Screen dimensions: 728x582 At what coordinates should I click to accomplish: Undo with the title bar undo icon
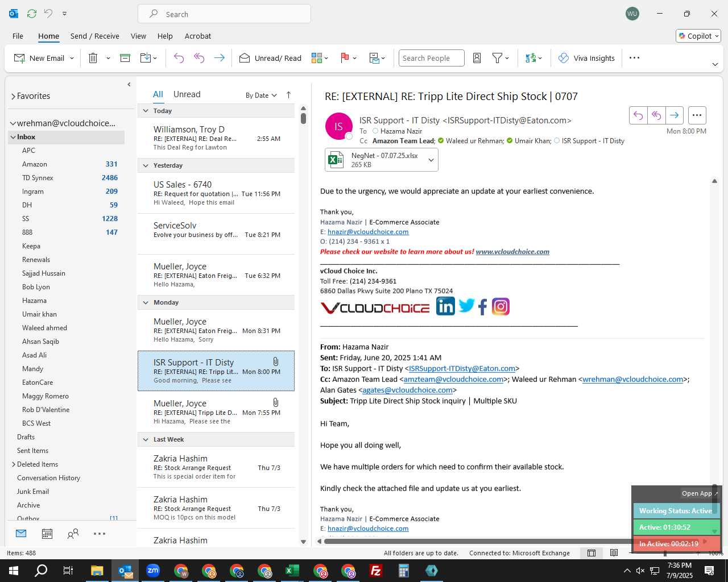pyautogui.click(x=48, y=14)
